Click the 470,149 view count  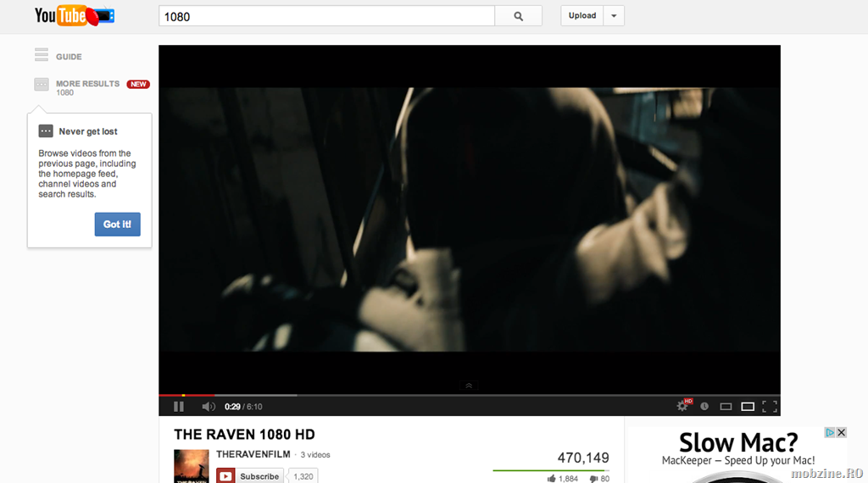tap(583, 458)
